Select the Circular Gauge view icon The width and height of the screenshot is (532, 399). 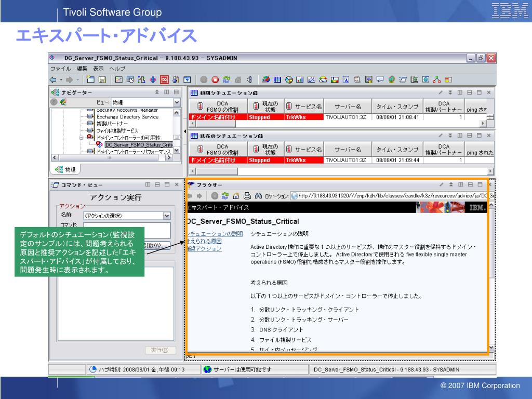[x=323, y=79]
